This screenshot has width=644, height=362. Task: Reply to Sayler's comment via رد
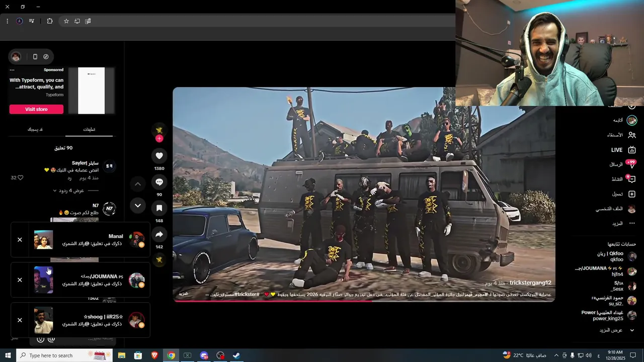pos(69,178)
